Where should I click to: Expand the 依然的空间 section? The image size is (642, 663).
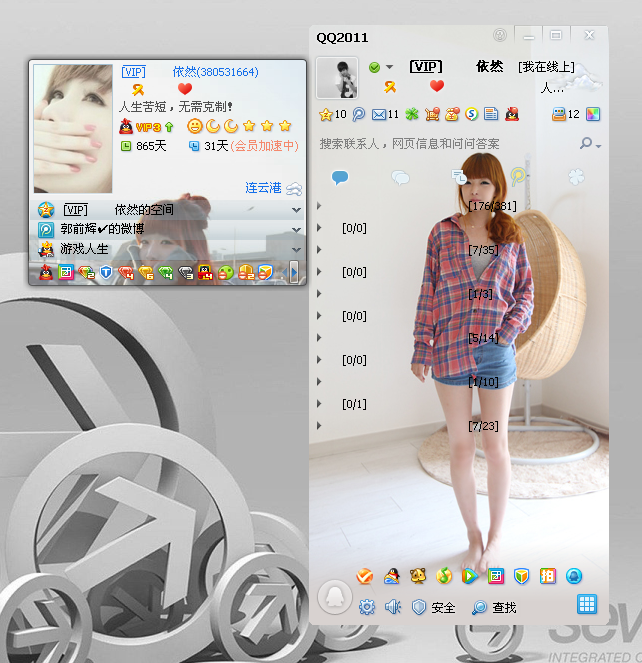point(296,210)
